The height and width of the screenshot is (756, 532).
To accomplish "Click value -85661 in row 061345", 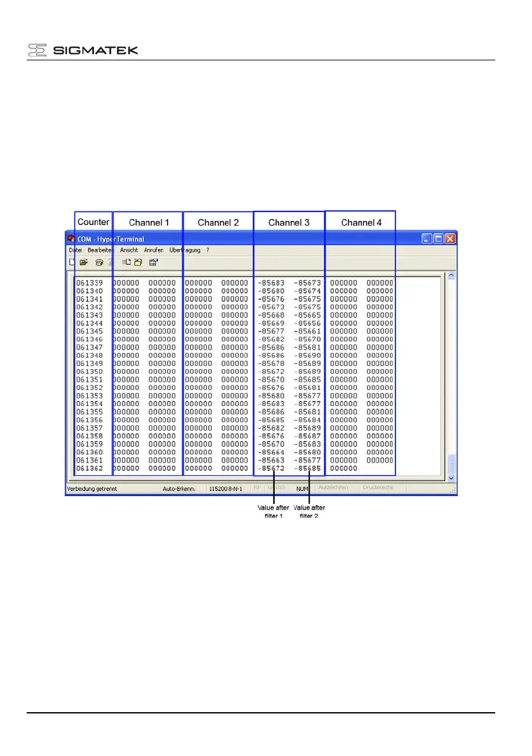I will tap(307, 331).
